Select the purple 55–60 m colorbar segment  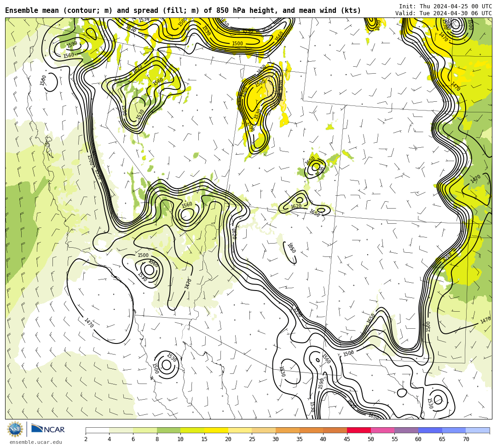click(x=406, y=430)
